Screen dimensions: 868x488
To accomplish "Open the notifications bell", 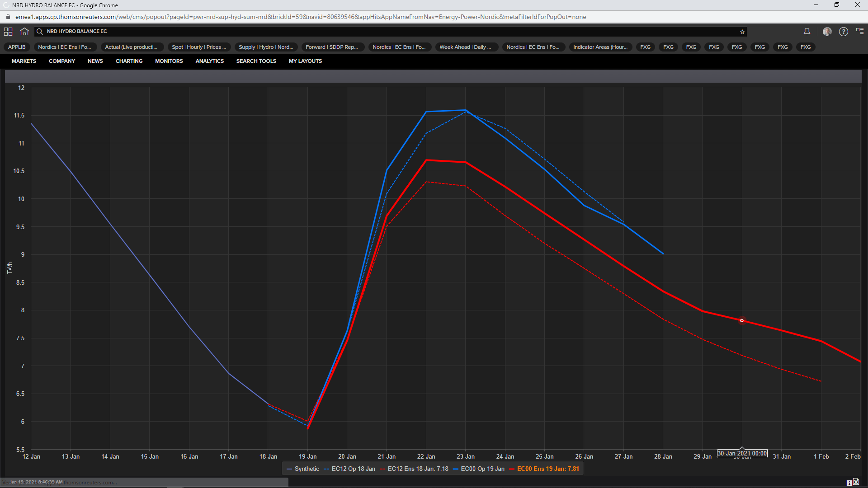I will [x=807, y=32].
